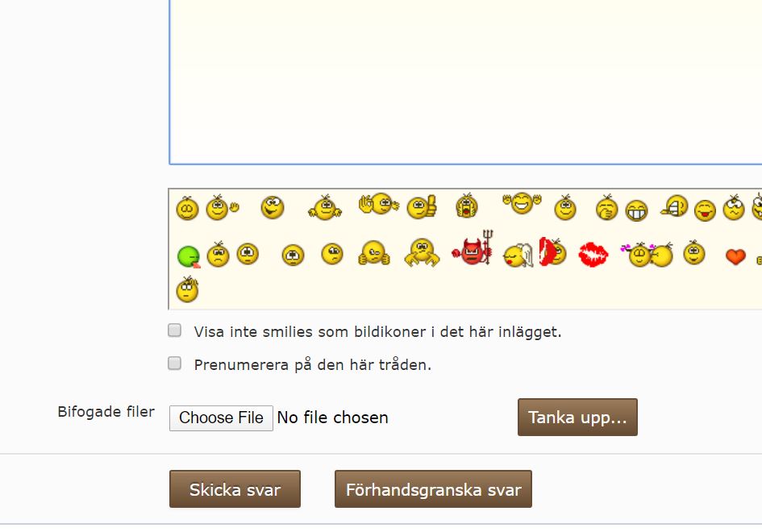
Task: Click the 'Tanka upp...' upload button
Action: (577, 418)
